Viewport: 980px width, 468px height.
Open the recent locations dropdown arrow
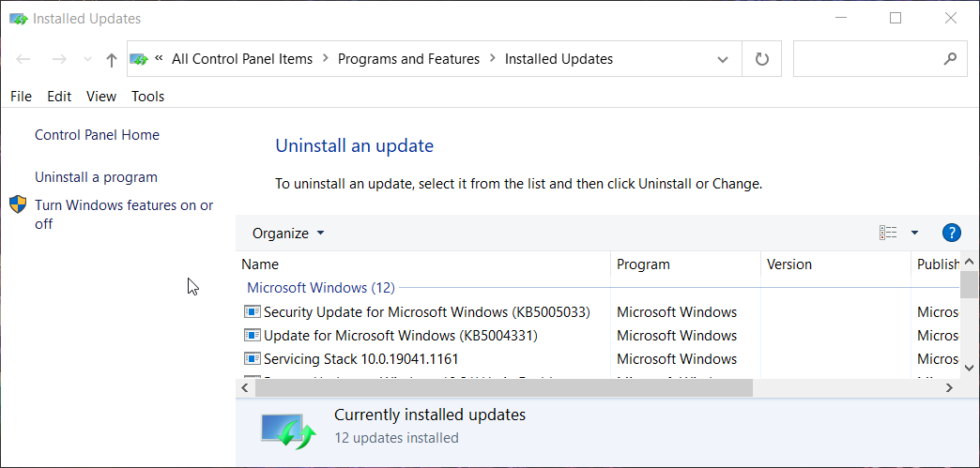click(88, 60)
